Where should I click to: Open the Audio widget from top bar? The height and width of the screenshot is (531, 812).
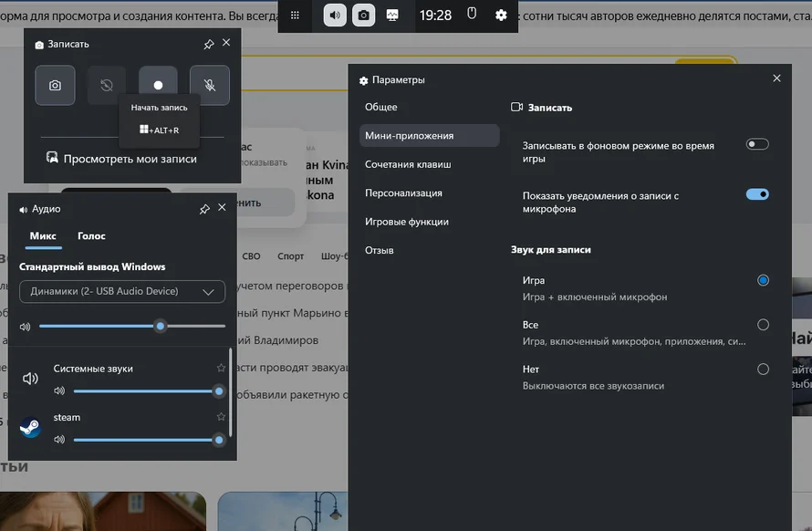pos(335,15)
